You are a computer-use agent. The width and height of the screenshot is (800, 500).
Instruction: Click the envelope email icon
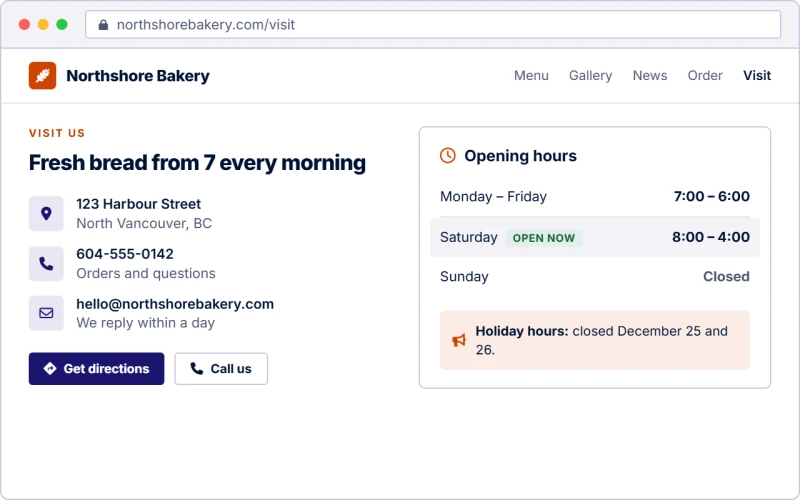pos(46,313)
